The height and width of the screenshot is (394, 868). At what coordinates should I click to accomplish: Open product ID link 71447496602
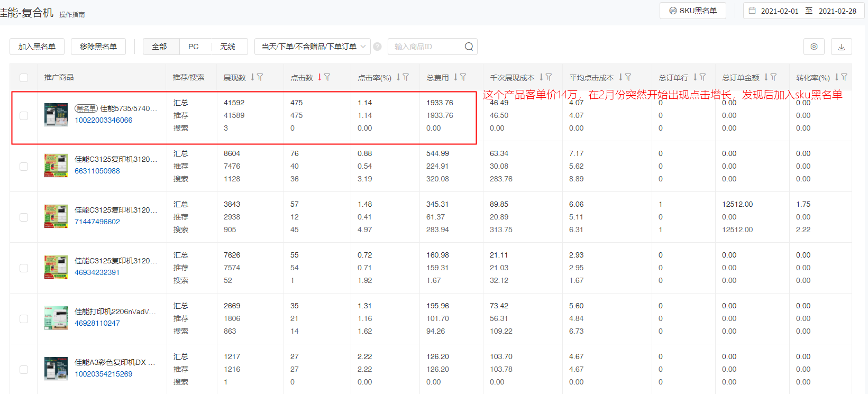click(97, 222)
